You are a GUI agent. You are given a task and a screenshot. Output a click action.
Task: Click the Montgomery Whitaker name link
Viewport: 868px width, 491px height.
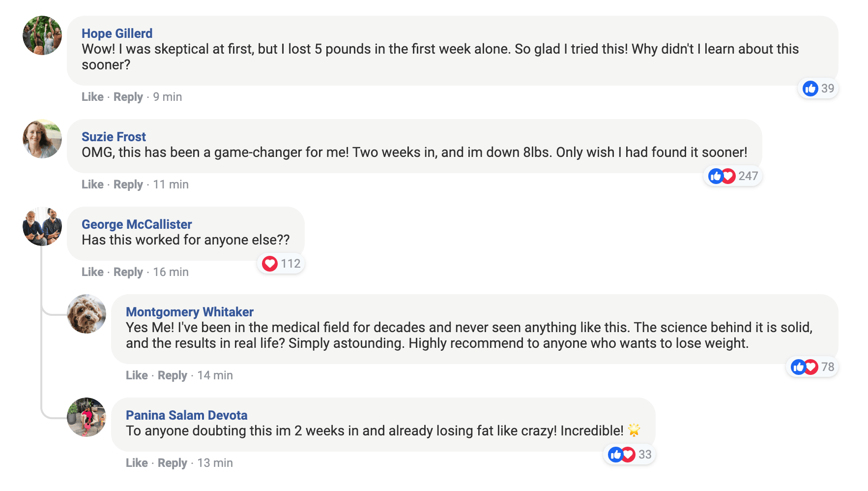coord(190,312)
